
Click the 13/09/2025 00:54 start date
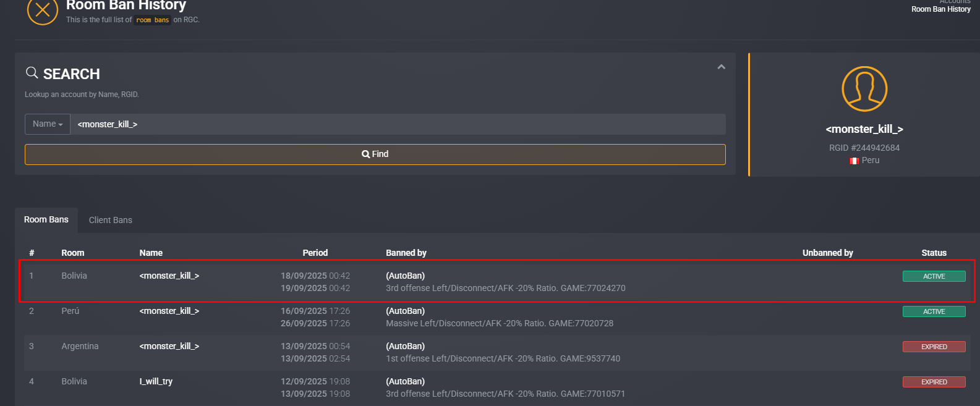point(315,346)
